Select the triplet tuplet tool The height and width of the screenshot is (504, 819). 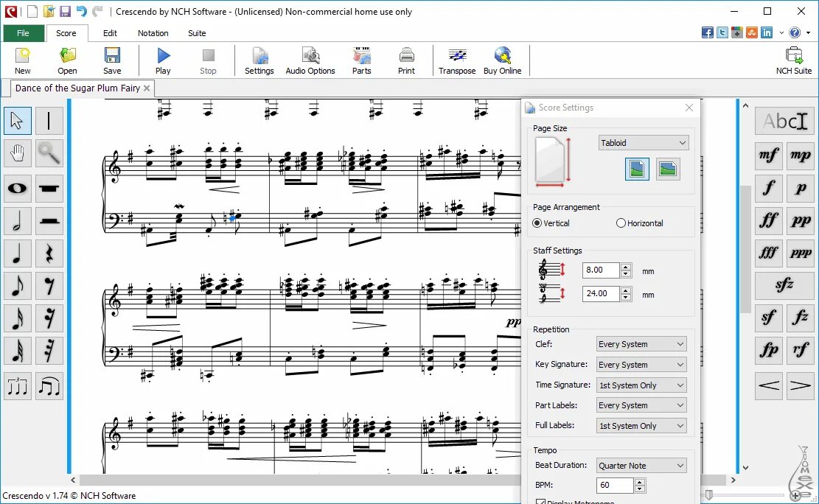click(x=17, y=387)
